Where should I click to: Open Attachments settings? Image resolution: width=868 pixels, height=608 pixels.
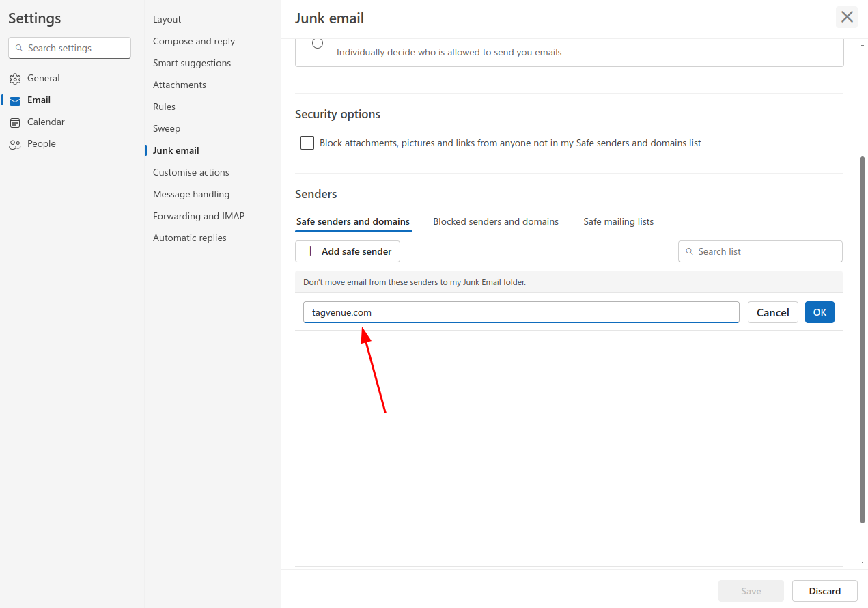(180, 85)
